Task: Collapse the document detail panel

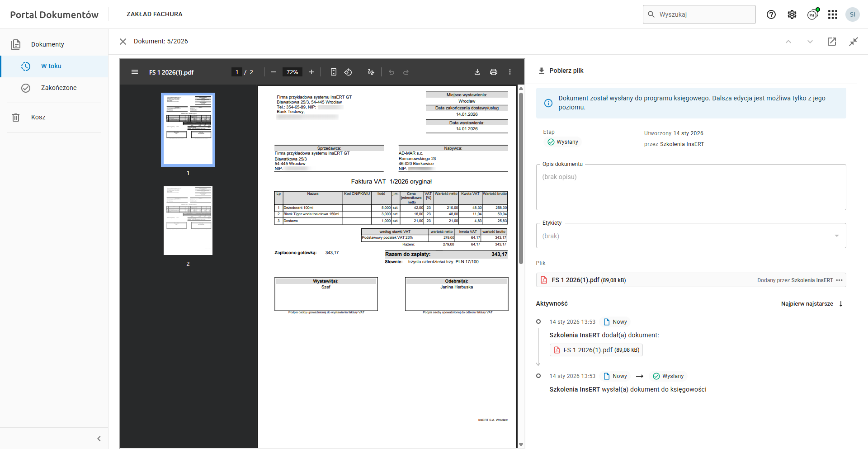Action: (853, 42)
